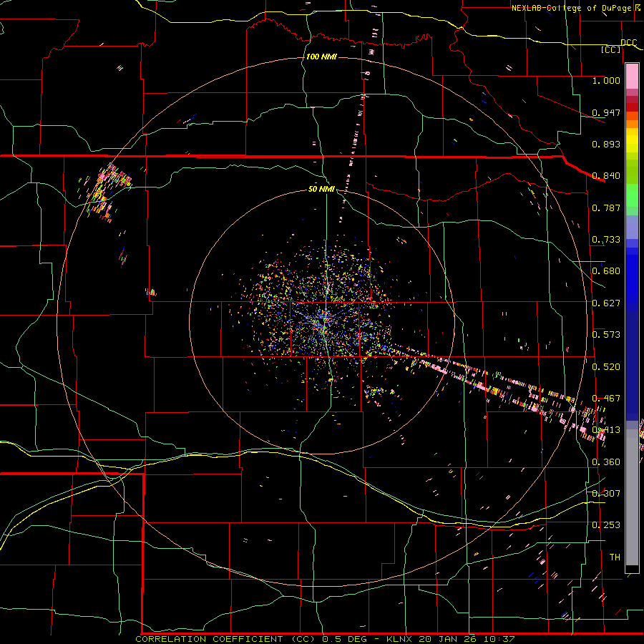Click the 0.680 legend value
644x644 pixels.
(x=606, y=271)
